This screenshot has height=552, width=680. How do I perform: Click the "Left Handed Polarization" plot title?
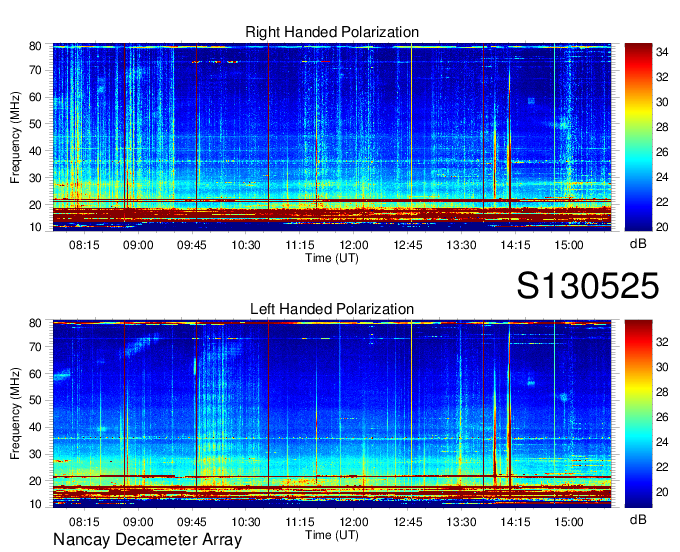[332, 309]
